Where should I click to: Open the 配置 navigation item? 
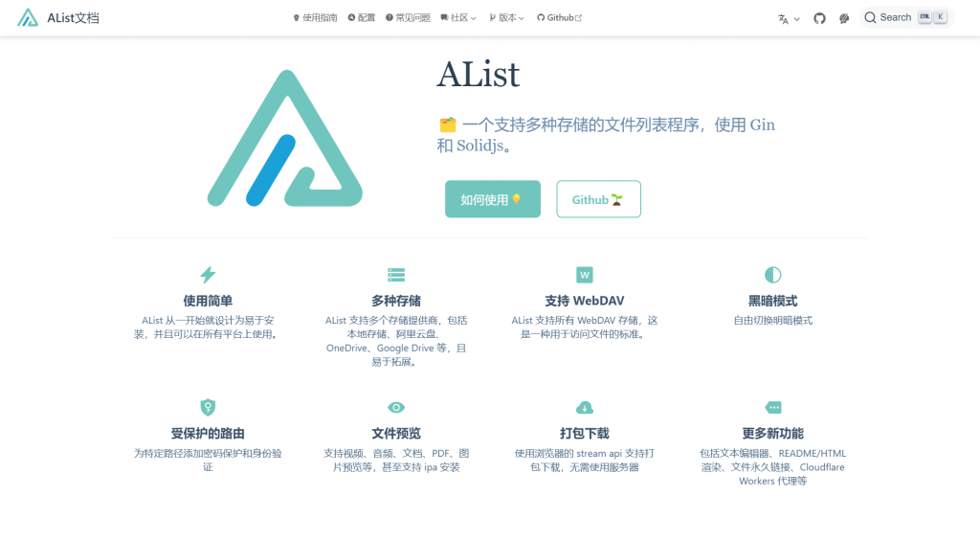[362, 17]
